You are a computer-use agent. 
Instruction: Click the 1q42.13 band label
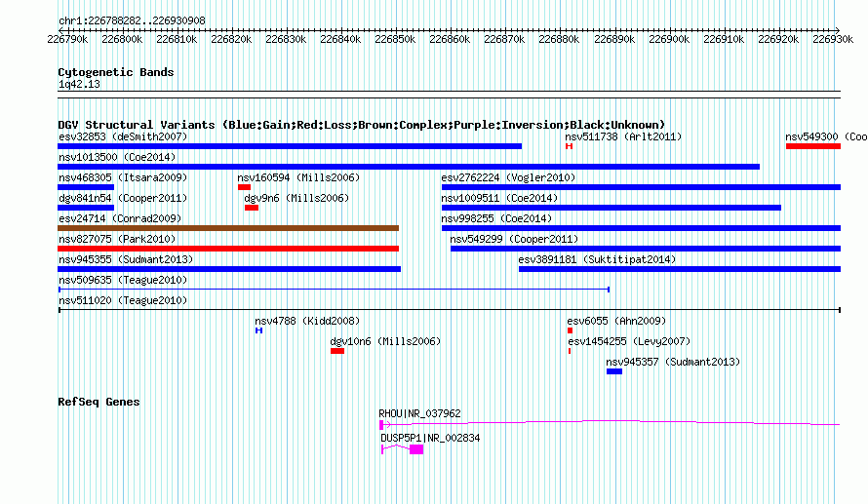[79, 84]
